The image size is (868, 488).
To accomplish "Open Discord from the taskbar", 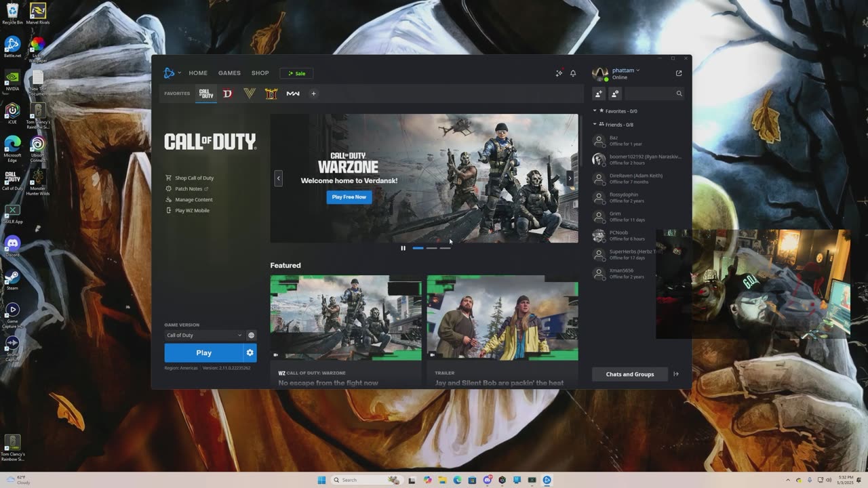I will point(487,480).
